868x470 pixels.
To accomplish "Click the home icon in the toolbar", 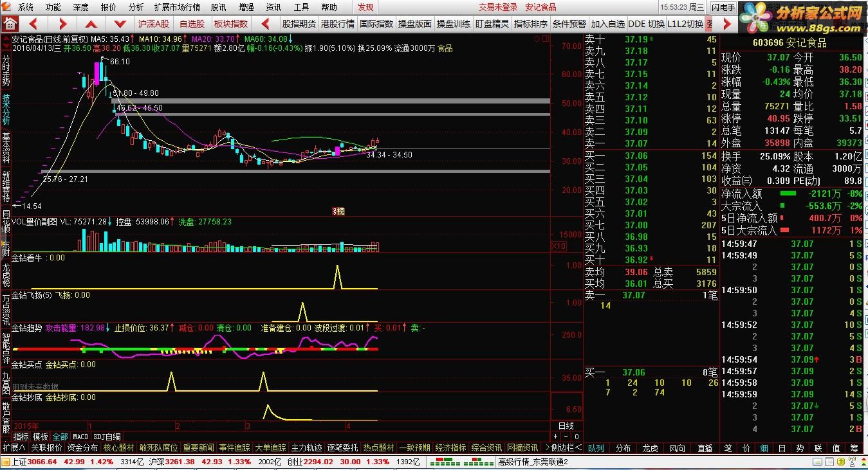I will pos(10,24).
